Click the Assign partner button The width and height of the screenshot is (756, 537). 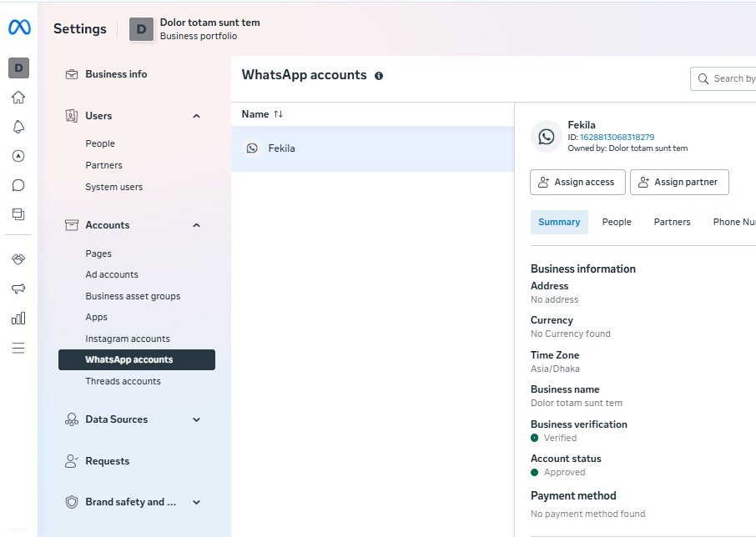click(x=679, y=183)
